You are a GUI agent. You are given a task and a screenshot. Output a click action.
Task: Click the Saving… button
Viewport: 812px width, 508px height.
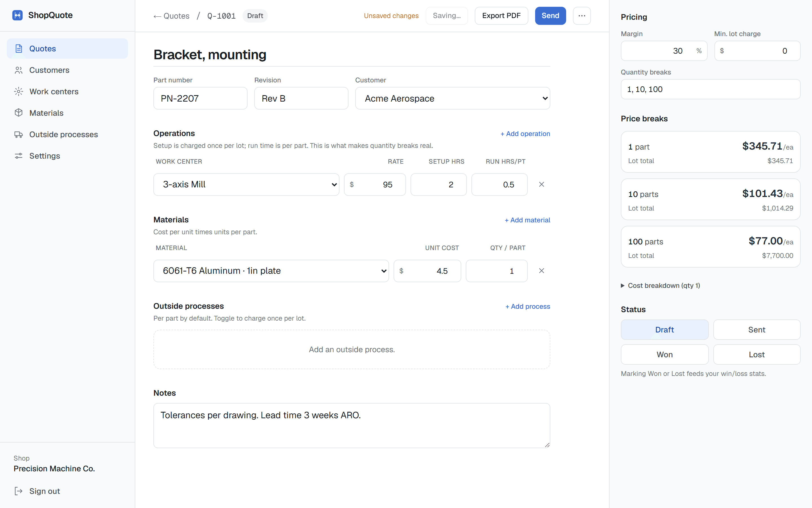447,16
